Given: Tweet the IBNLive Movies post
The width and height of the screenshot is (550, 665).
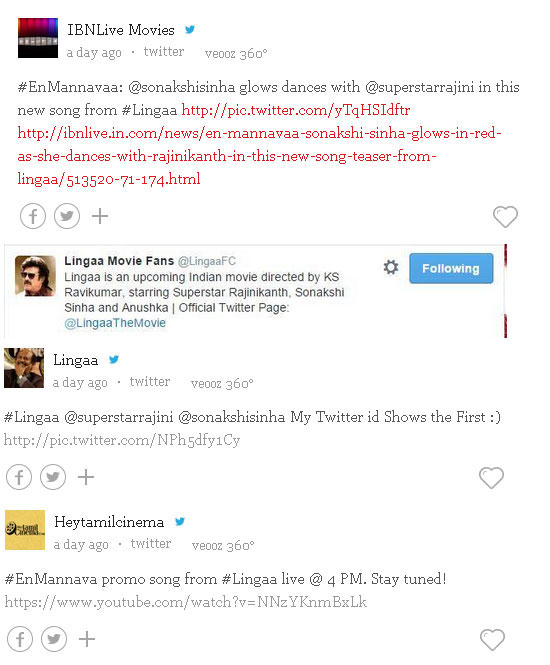Looking at the screenshot, I should tap(67, 216).
